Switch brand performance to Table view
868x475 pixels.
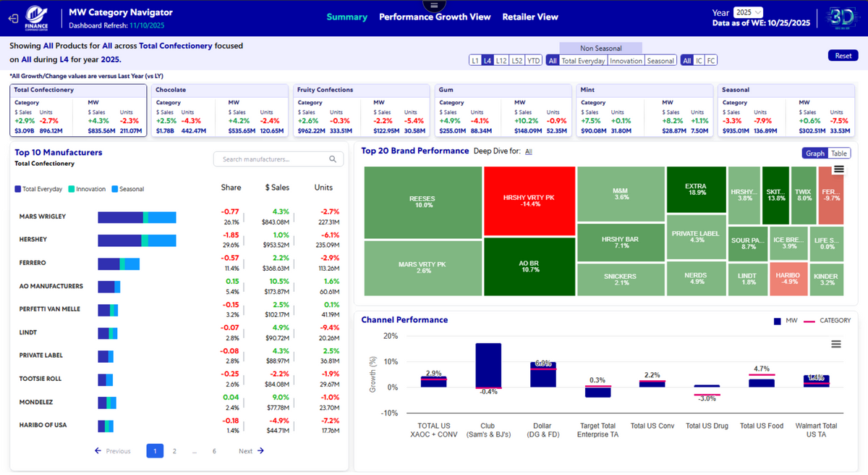(x=839, y=154)
